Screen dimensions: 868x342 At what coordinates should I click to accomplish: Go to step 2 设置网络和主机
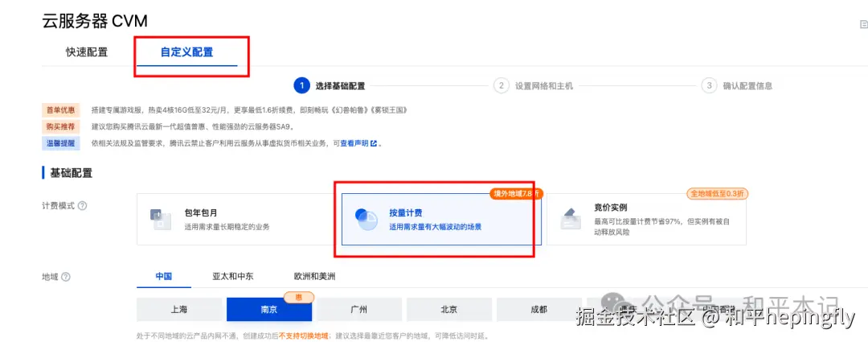[x=534, y=86]
